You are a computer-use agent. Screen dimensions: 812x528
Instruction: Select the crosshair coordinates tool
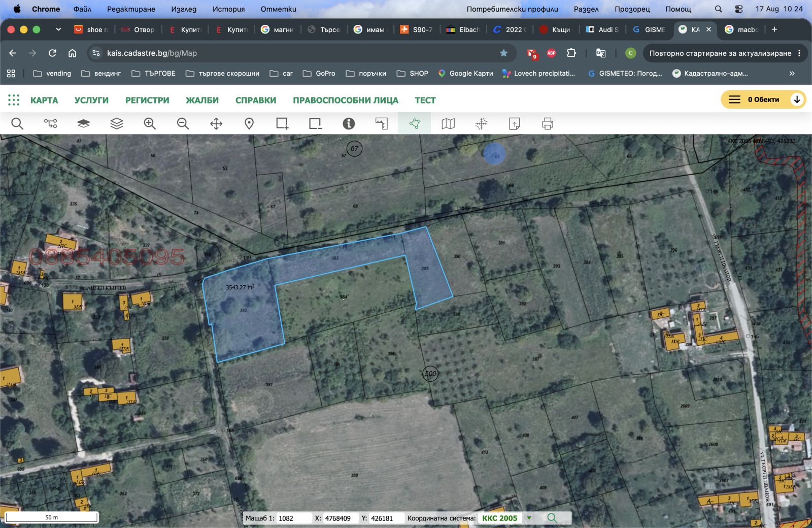point(481,123)
